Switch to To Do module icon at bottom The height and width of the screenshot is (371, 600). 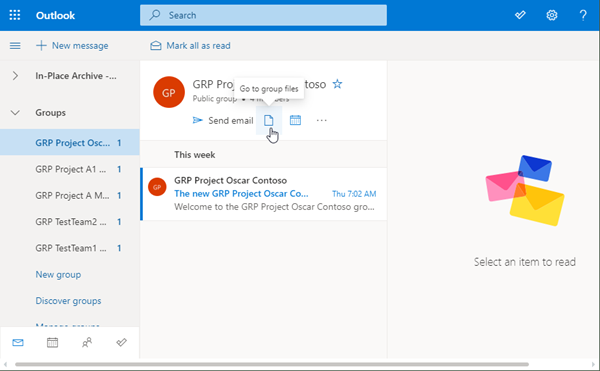pos(121,342)
